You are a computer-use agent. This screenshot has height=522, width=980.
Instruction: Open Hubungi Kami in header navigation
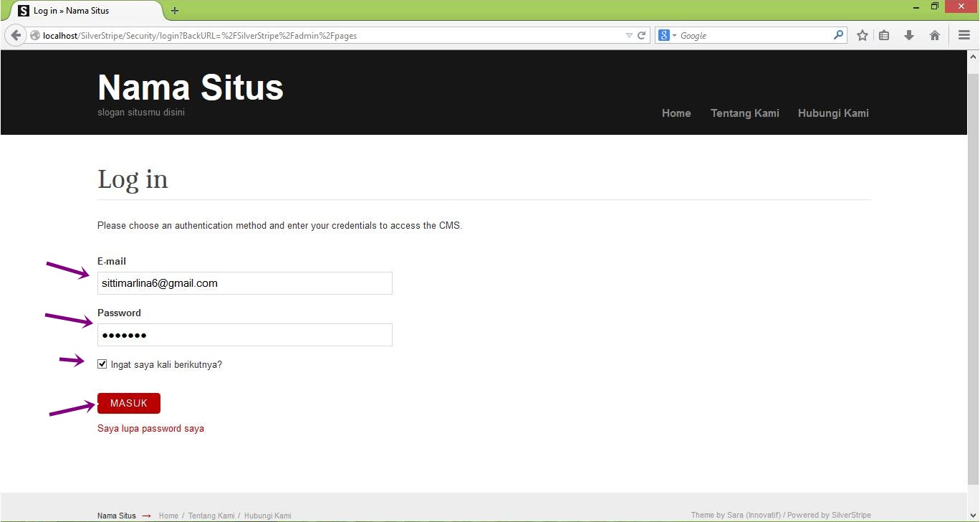(833, 113)
